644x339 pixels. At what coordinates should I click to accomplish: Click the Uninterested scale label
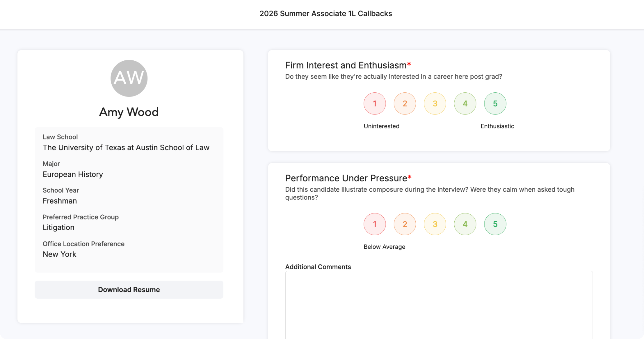[x=381, y=126]
